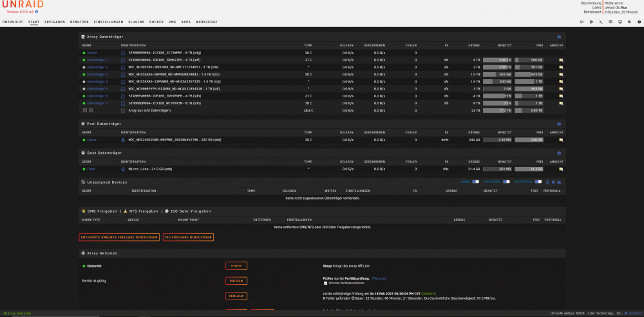Open the terminal icon in header

601,22
